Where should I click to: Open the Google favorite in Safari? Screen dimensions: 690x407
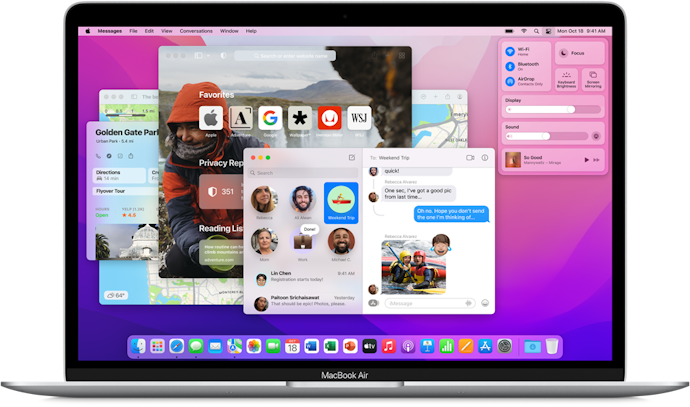point(270,118)
